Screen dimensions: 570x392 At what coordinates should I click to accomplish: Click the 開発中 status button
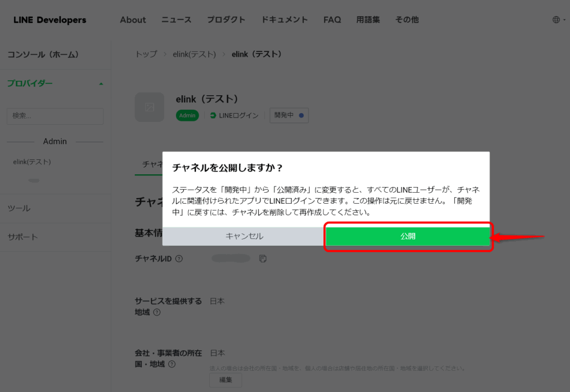tap(289, 115)
